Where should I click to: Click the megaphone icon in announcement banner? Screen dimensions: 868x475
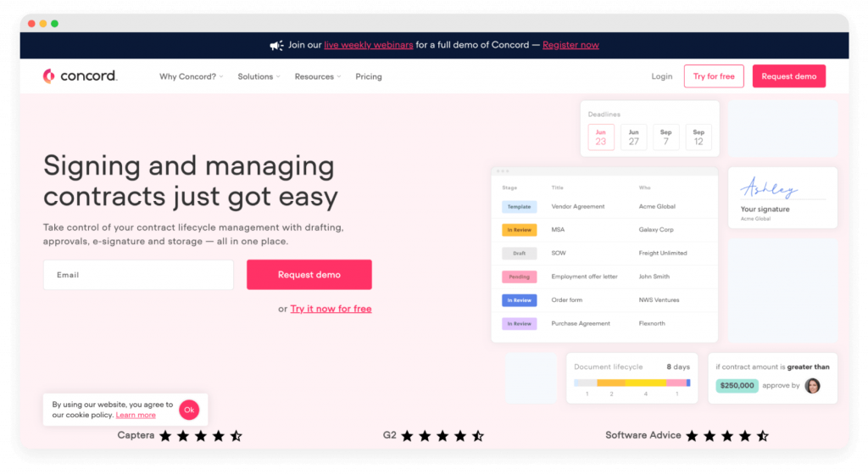point(276,45)
